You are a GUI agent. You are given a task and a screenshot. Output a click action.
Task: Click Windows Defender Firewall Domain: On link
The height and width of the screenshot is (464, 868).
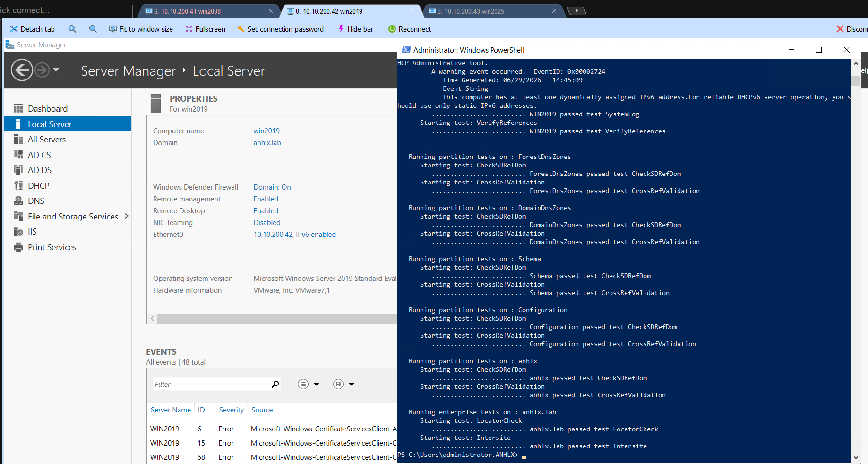272,187
